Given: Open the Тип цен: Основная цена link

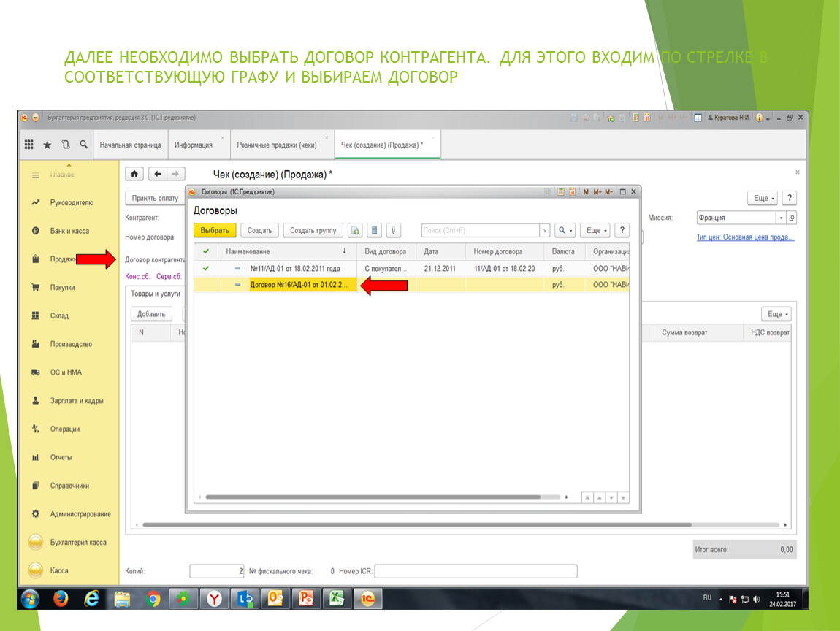Looking at the screenshot, I should 744,237.
